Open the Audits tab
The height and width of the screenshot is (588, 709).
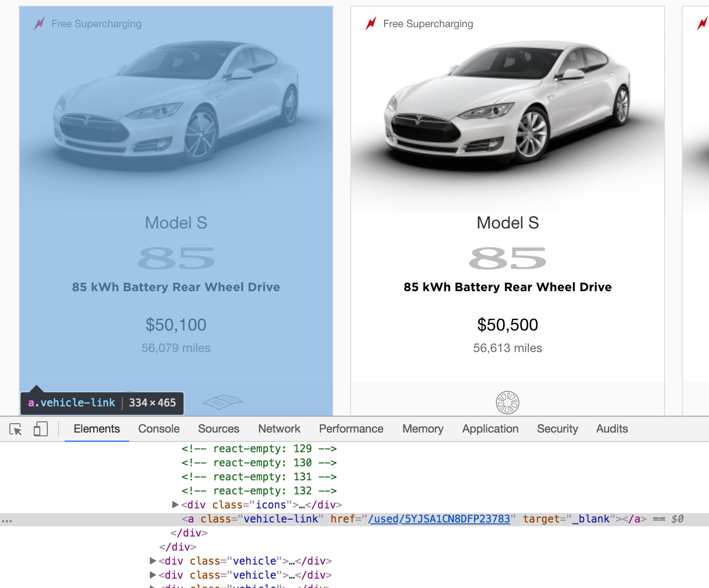point(612,429)
